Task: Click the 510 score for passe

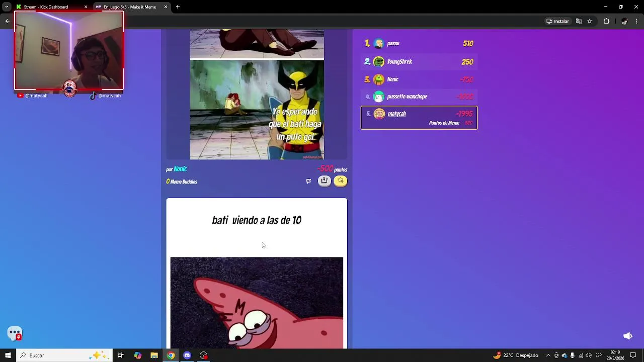Action: click(x=468, y=44)
